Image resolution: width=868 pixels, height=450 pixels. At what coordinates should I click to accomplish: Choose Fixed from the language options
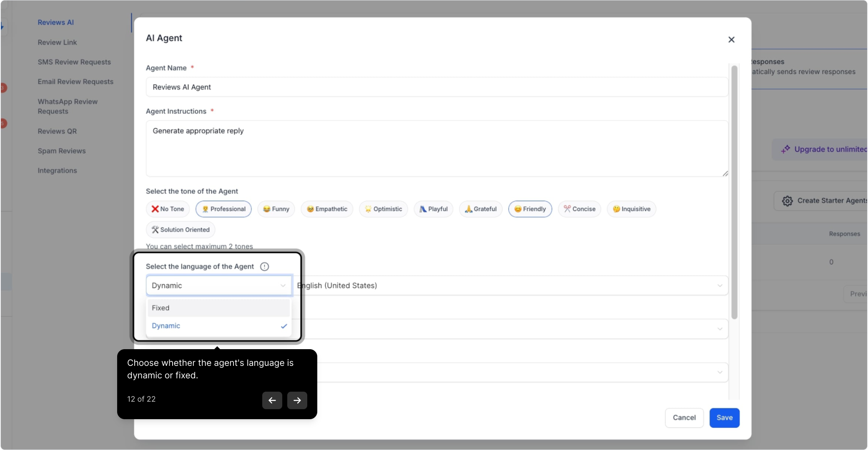coord(219,308)
